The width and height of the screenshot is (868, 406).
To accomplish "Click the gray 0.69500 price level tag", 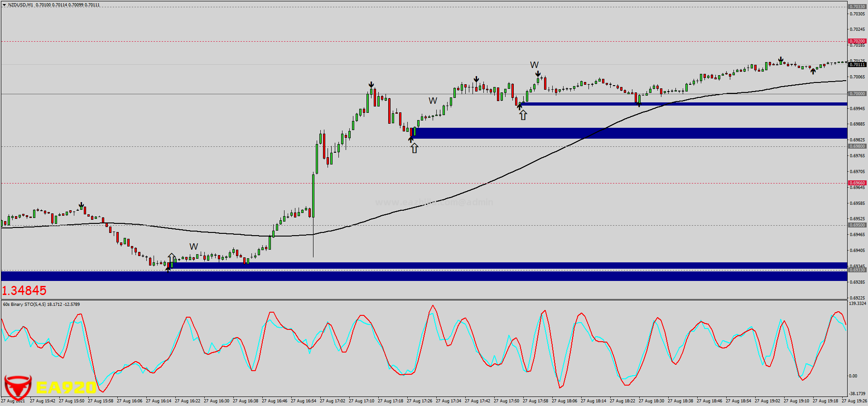I will point(857,225).
